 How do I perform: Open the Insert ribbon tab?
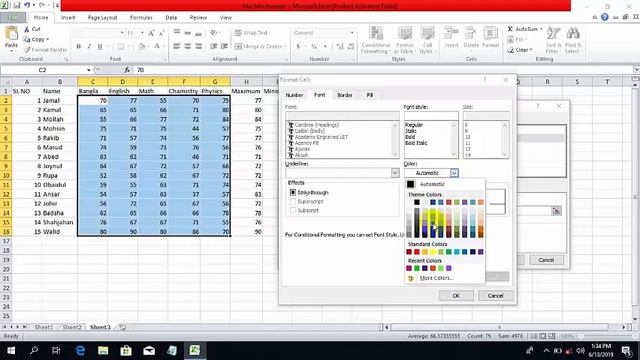(68, 18)
